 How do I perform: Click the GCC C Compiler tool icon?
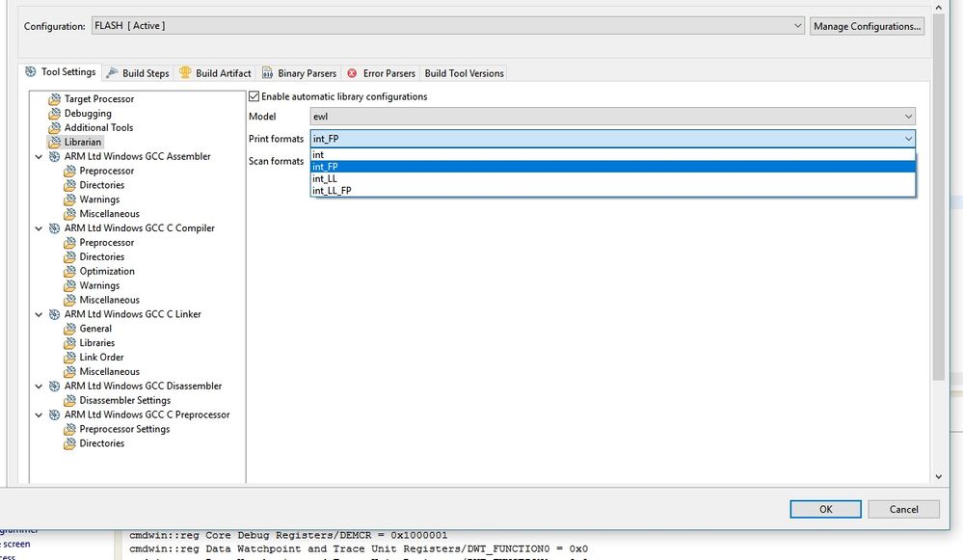click(55, 227)
